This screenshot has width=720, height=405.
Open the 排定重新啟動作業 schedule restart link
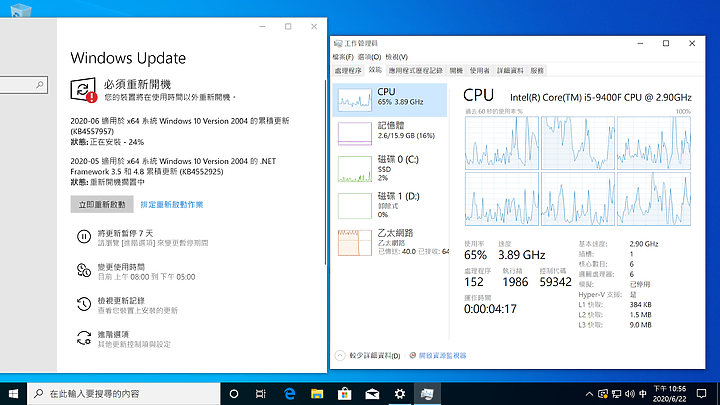click(172, 204)
